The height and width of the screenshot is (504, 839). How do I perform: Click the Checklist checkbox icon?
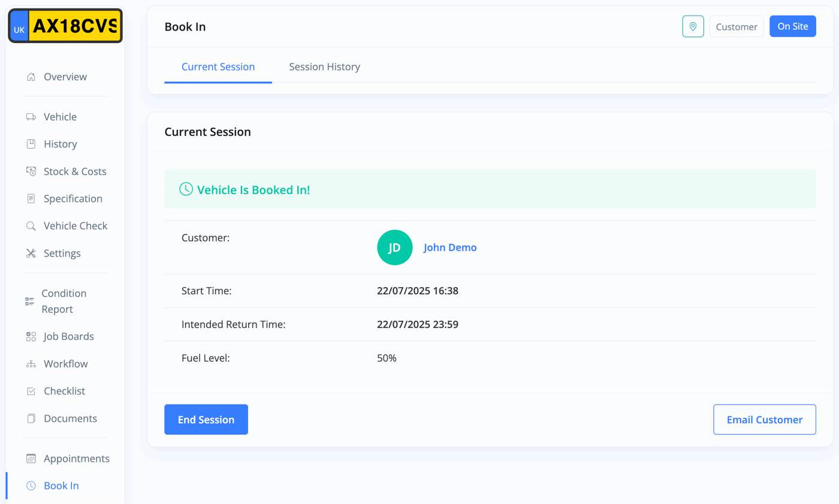pyautogui.click(x=31, y=391)
